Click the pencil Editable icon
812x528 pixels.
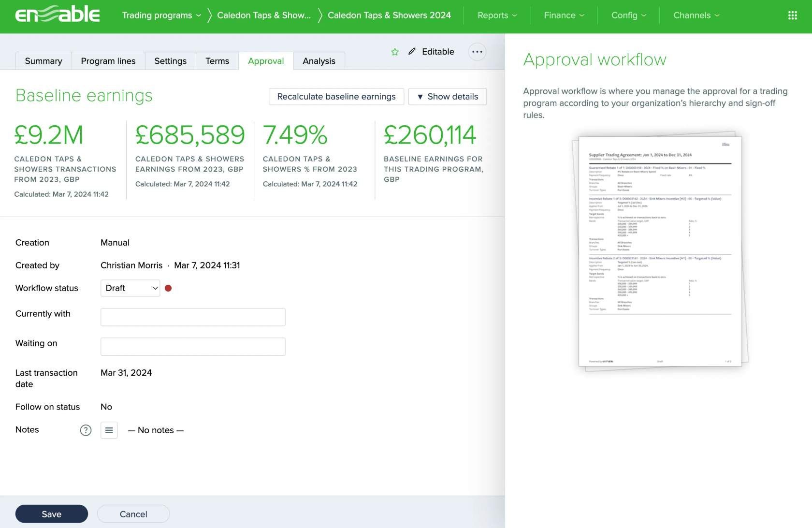(x=412, y=51)
